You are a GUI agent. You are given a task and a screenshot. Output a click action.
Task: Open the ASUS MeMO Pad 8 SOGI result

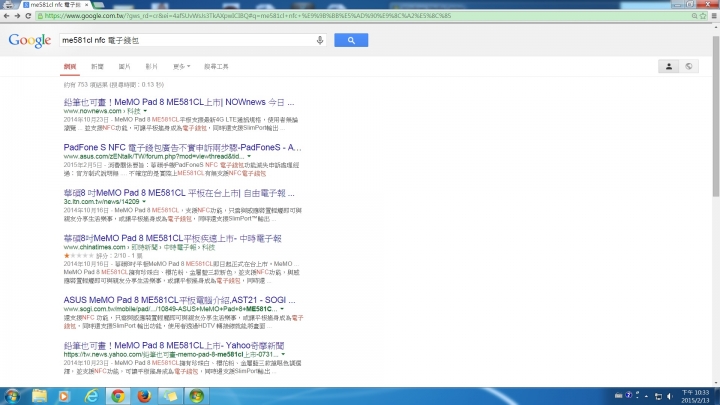179,300
